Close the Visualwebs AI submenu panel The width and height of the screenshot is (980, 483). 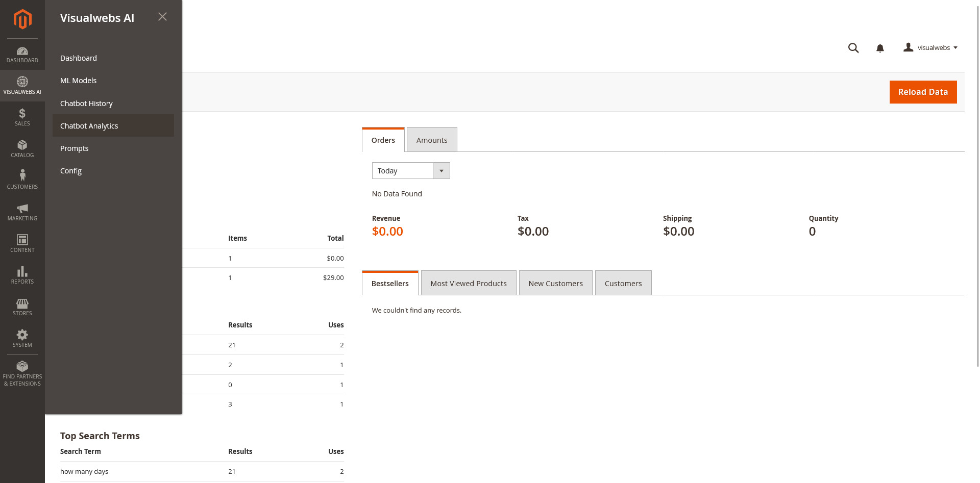tap(162, 17)
